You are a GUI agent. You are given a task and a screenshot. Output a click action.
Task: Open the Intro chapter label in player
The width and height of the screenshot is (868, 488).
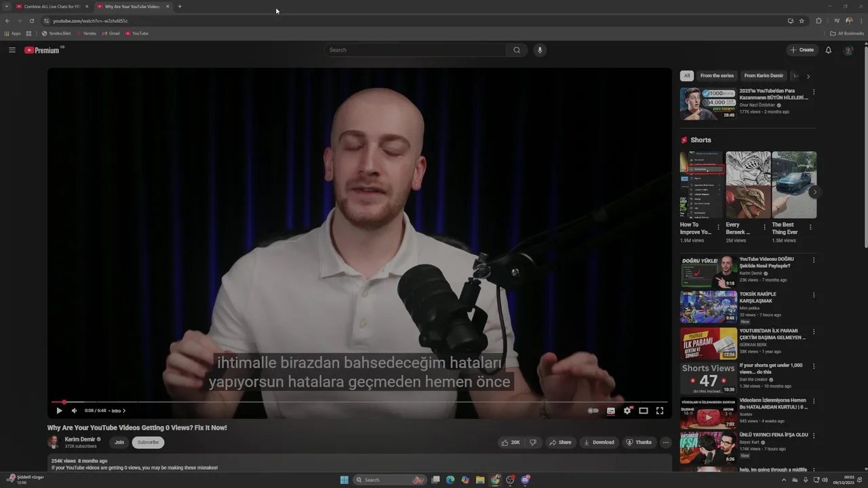(x=118, y=411)
